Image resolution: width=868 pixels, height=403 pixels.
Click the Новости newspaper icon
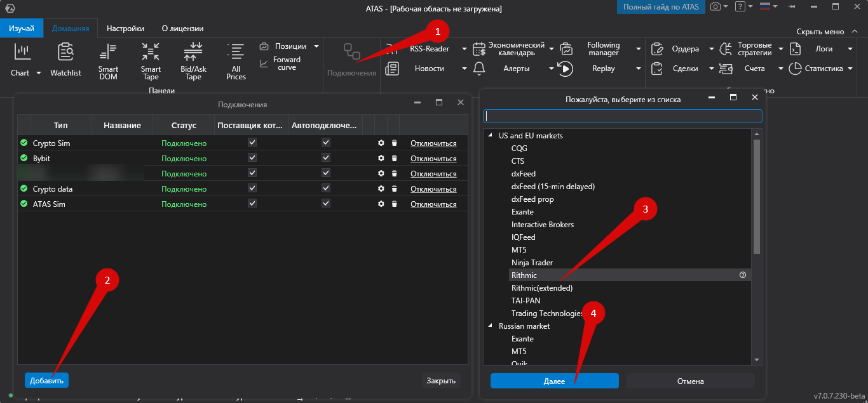point(393,68)
